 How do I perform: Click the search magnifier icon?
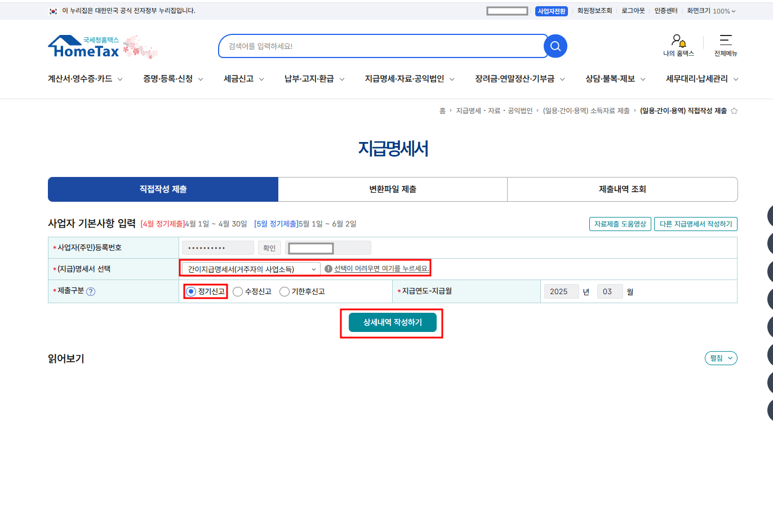point(555,46)
